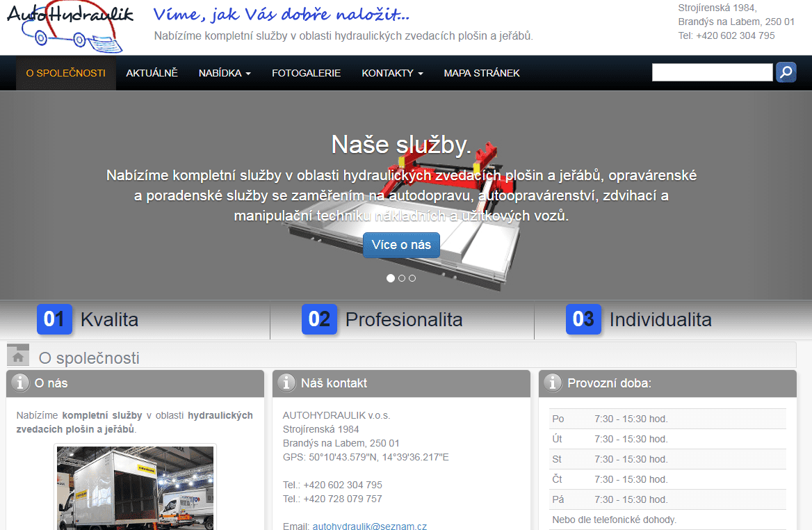Screen dimensions: 812x530
Task: Focus the search text field
Action: 712,72
